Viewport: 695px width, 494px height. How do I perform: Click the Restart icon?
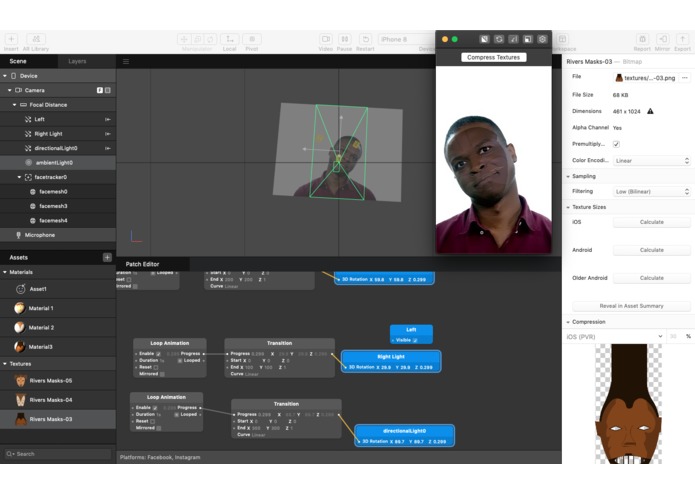365,39
